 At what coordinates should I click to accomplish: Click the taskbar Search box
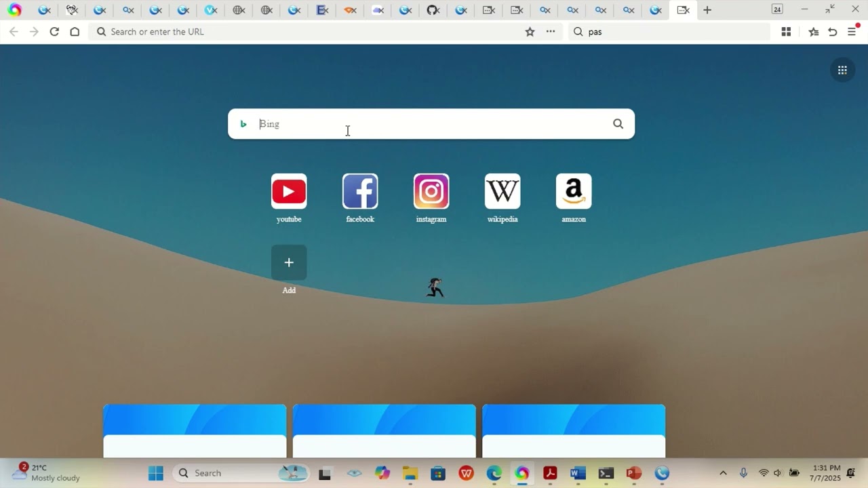point(241,473)
